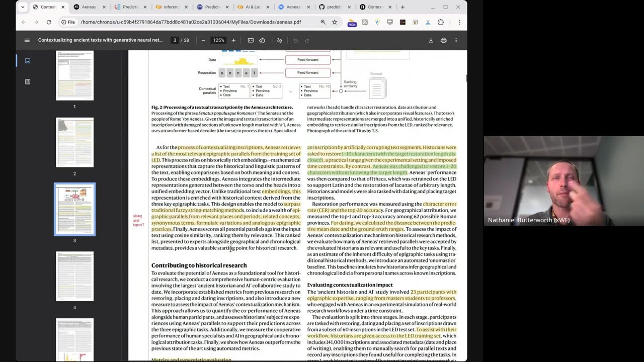Screen dimensions: 644x362
Task: Click the Fig. 2 caption title
Action: click(x=222, y=107)
